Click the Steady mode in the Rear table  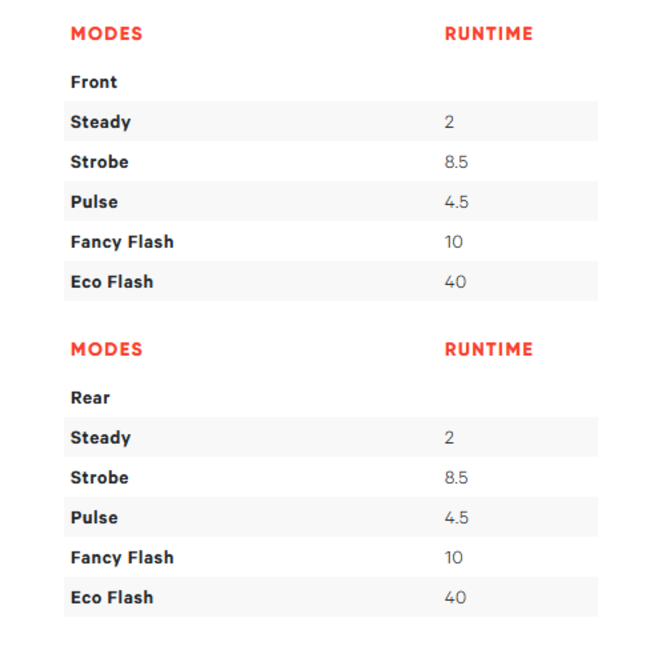pos(100,438)
